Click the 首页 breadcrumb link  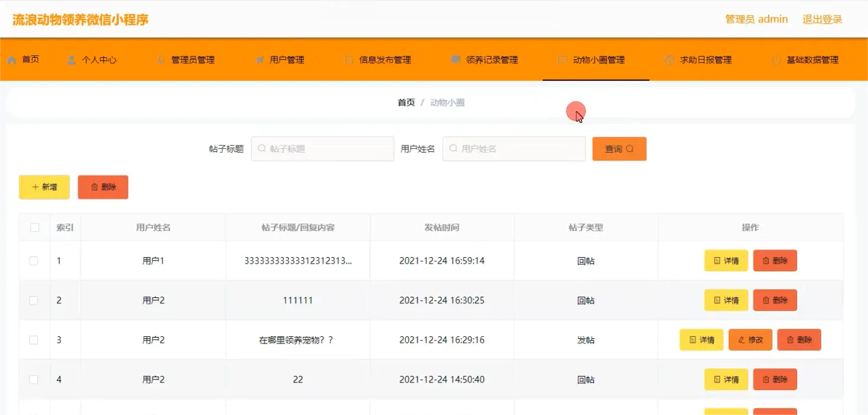pos(406,102)
